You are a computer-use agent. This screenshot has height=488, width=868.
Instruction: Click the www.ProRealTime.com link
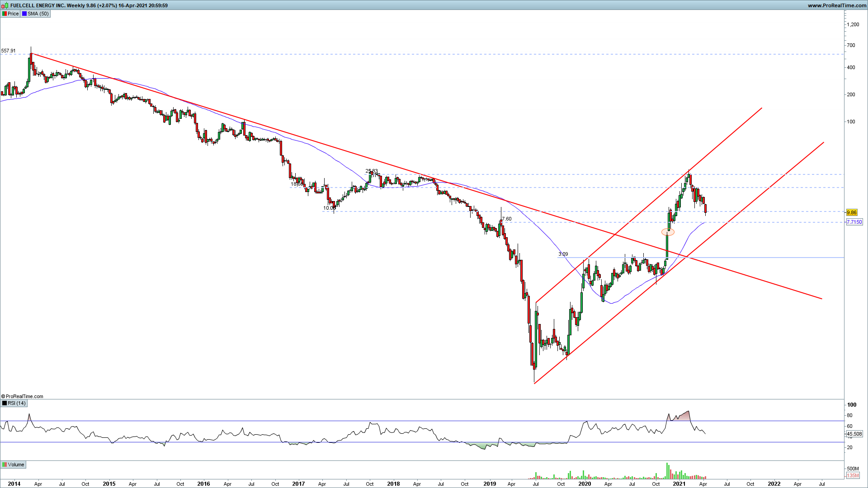click(836, 5)
